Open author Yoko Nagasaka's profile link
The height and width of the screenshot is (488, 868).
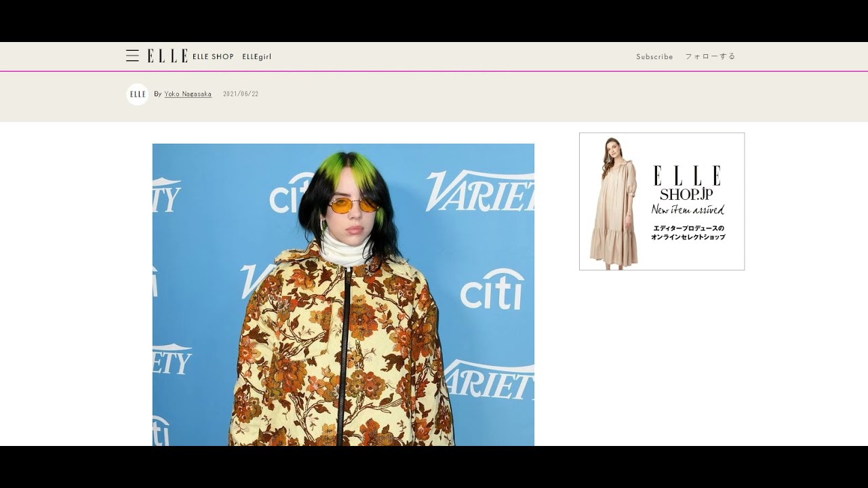click(188, 94)
